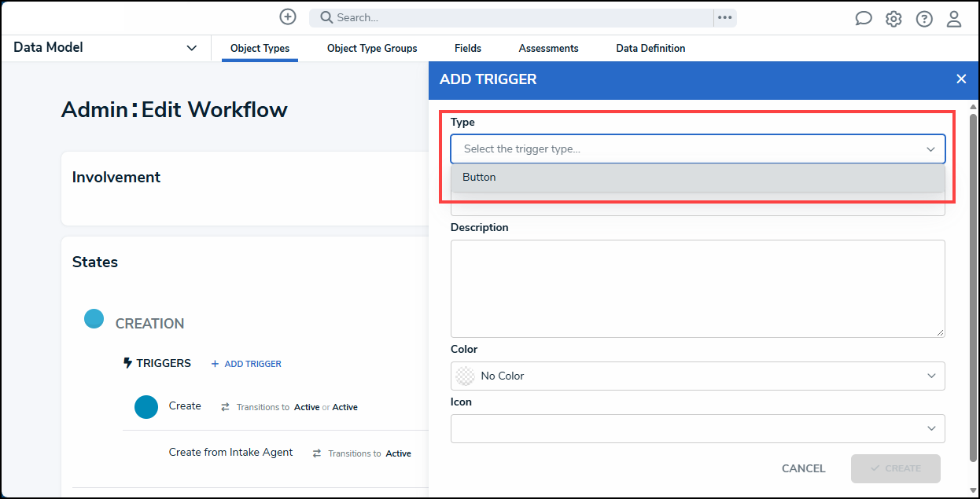Open the admin settings gear
Screen dimensions: 980x499
(x=893, y=19)
